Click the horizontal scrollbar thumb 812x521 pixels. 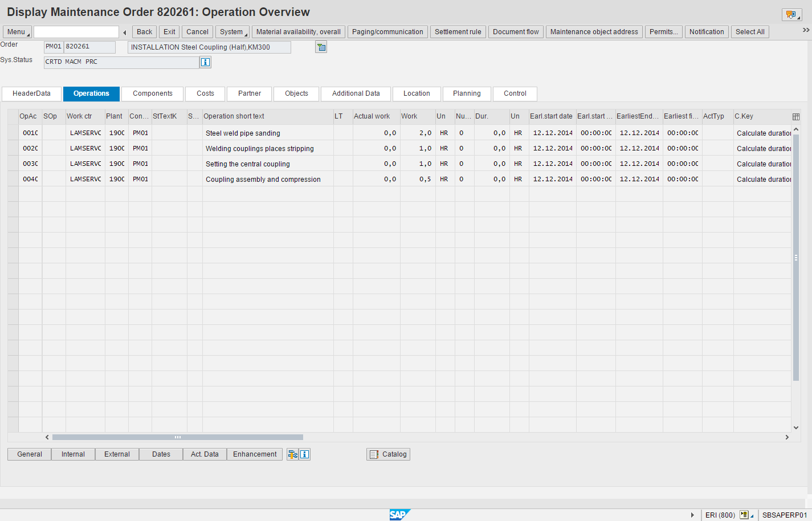tap(178, 437)
